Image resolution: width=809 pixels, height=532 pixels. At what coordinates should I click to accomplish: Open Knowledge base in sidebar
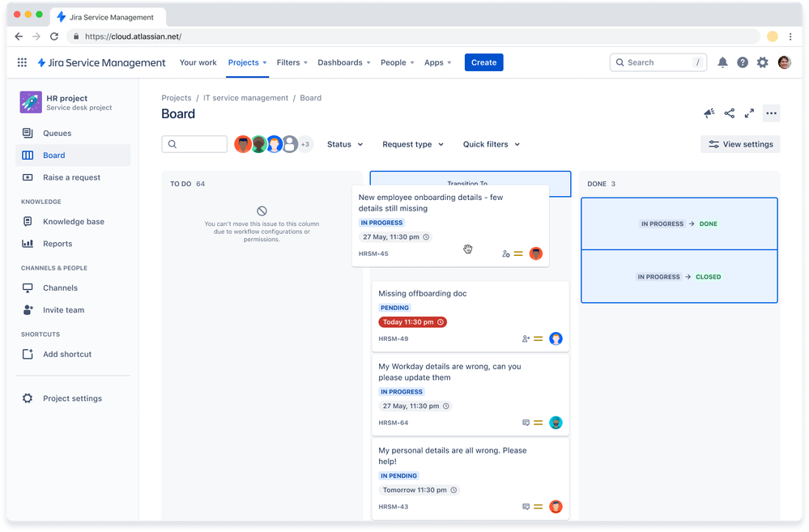coord(73,221)
